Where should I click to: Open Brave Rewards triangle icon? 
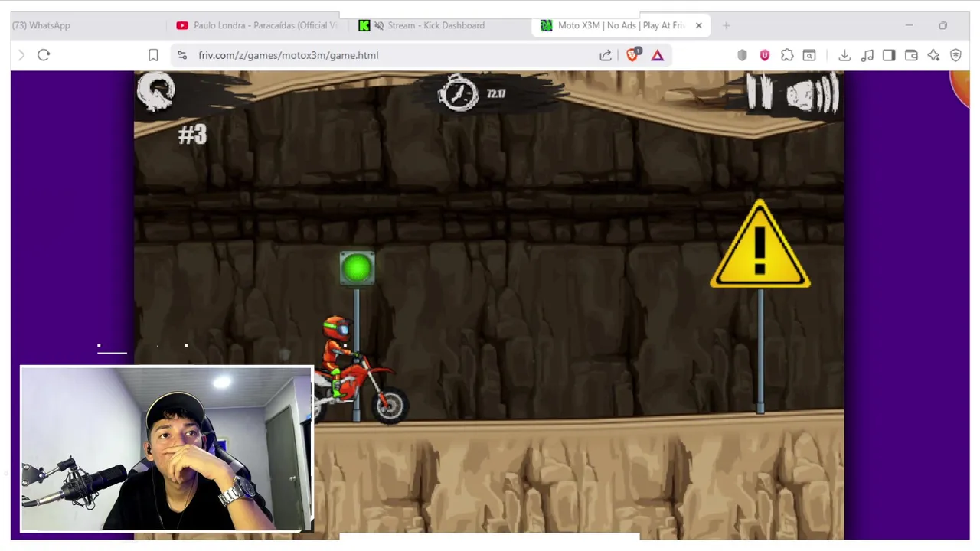[657, 55]
